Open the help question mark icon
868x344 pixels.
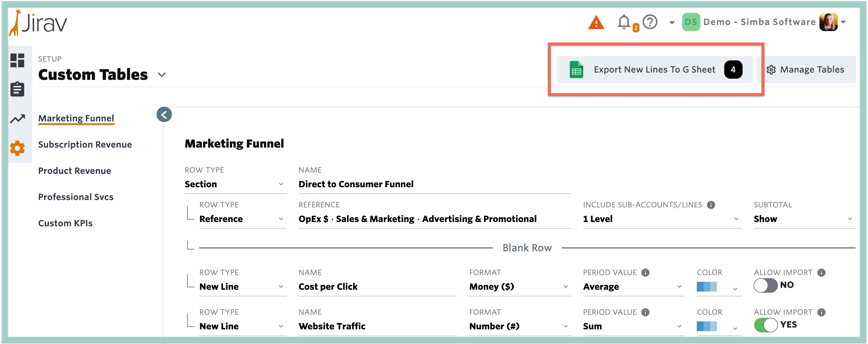[650, 22]
